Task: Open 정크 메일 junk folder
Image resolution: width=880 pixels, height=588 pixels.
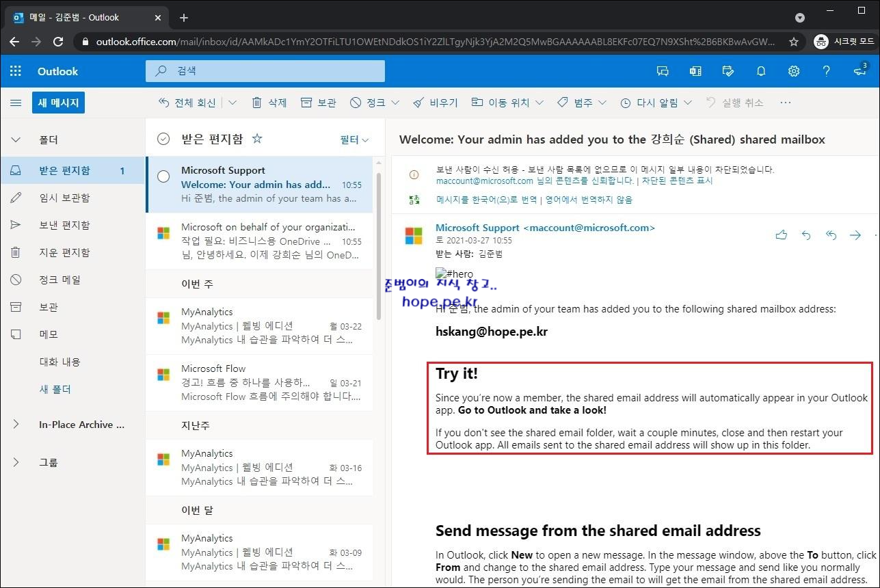Action: [x=72, y=280]
